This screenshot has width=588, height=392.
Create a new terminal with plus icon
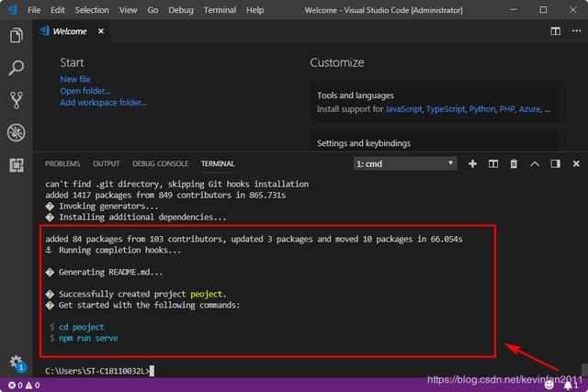[x=472, y=163]
